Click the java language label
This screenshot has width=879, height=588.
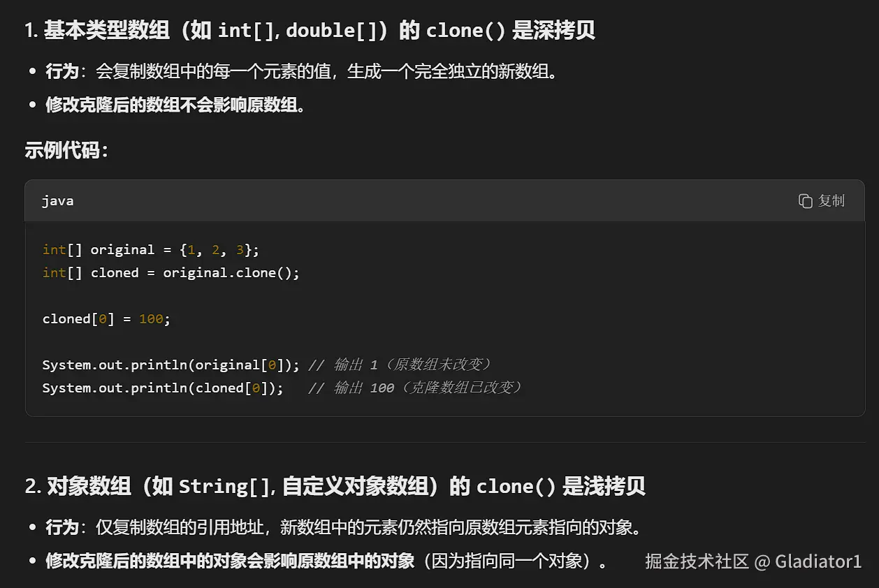(x=57, y=201)
